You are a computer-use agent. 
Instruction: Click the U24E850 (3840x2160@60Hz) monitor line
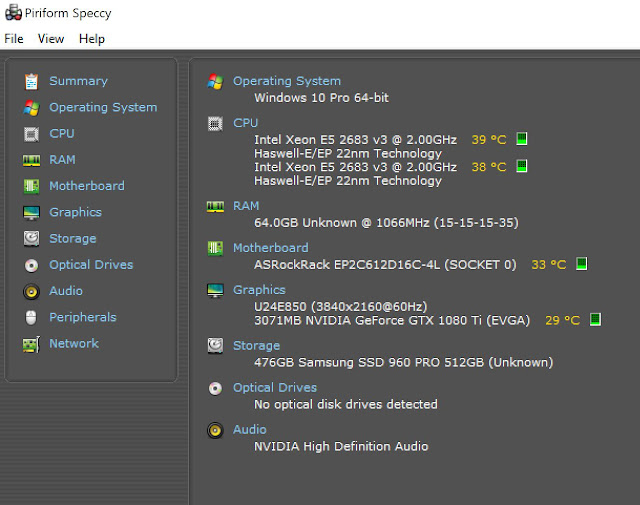(340, 306)
